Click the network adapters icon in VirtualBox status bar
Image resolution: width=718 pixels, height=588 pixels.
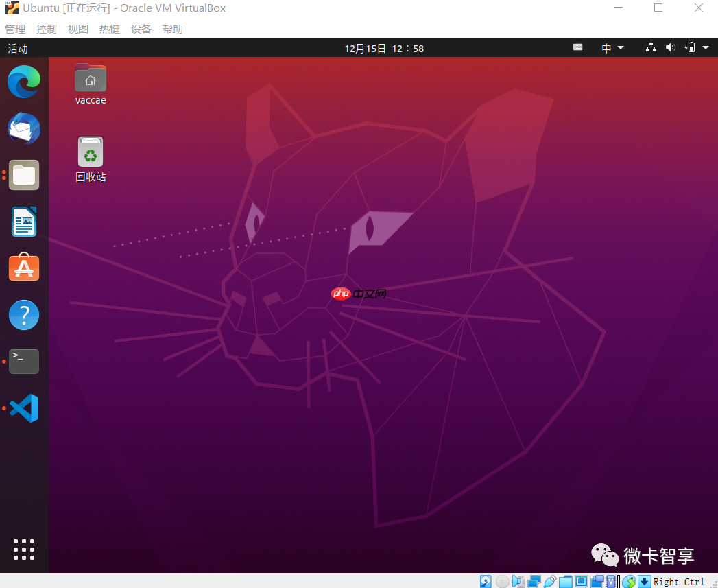pos(534,581)
